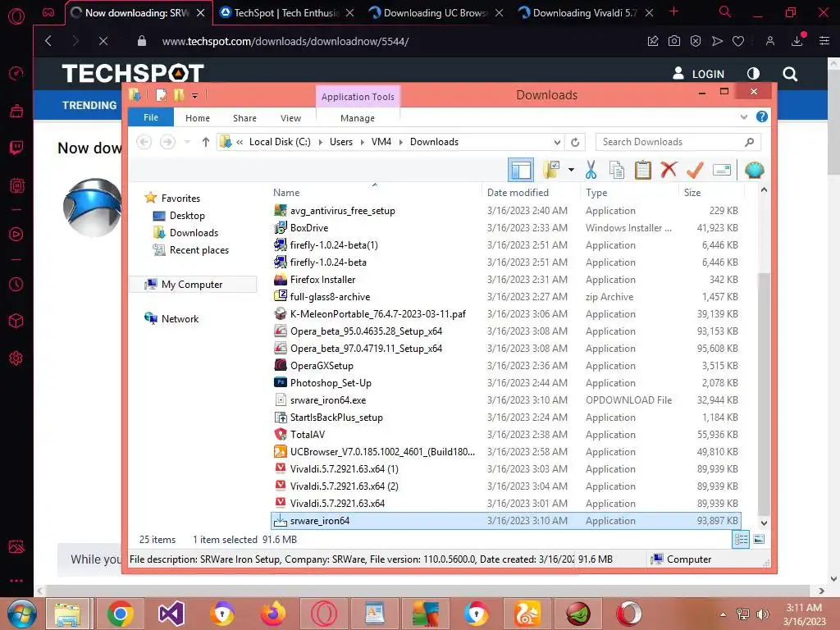Click Opera GX downloads icon
This screenshot has width=840, height=630.
click(x=797, y=41)
